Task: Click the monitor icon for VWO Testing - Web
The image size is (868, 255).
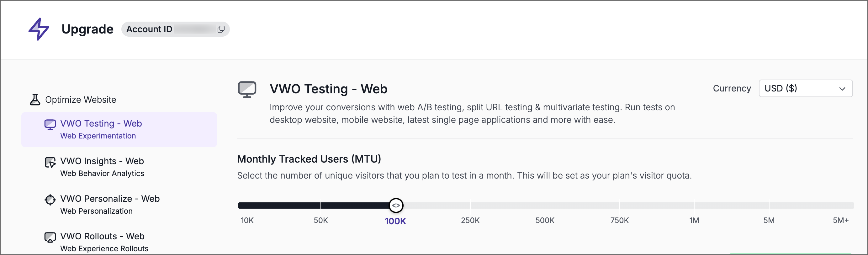Action: coord(50,124)
